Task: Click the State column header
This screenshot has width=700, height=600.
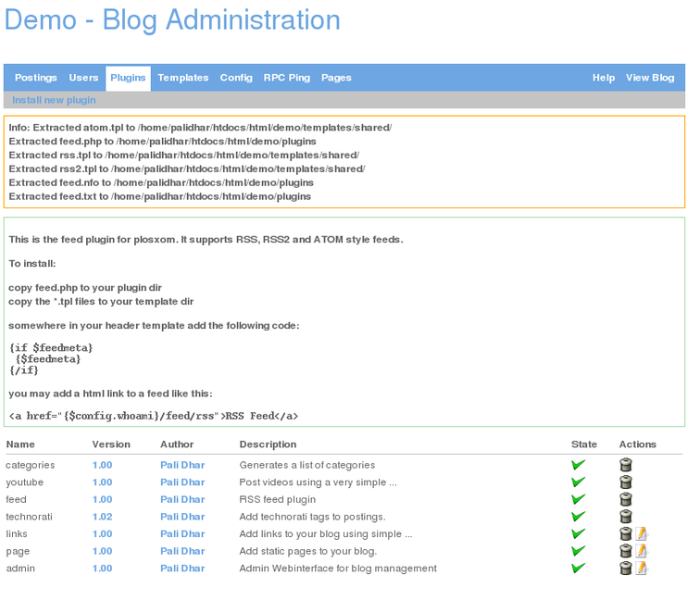Action: point(584,444)
